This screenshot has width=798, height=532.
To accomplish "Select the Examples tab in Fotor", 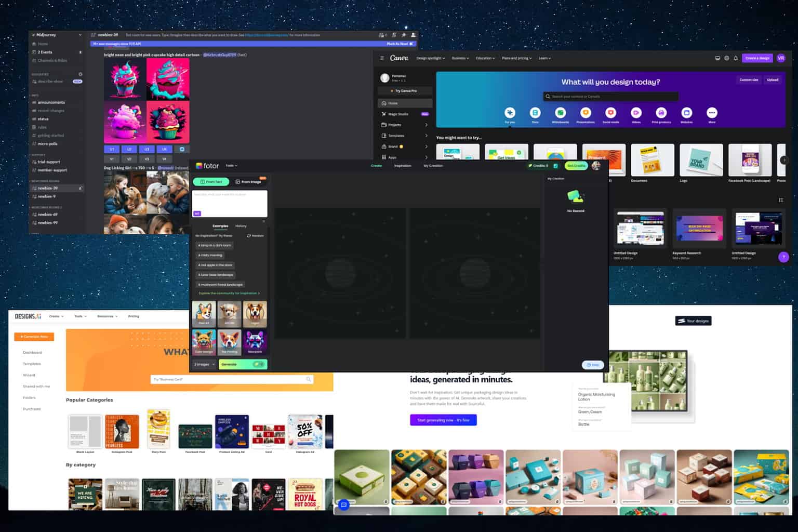I will 220,226.
